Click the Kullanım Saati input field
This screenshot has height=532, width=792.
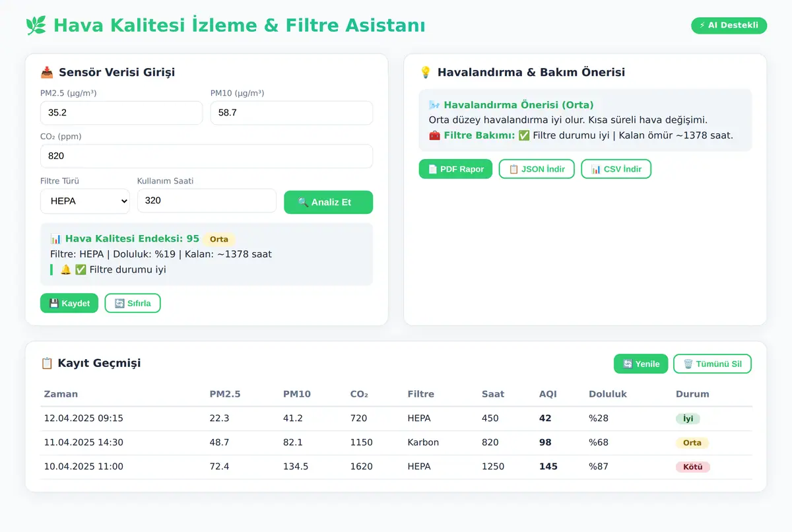207,201
